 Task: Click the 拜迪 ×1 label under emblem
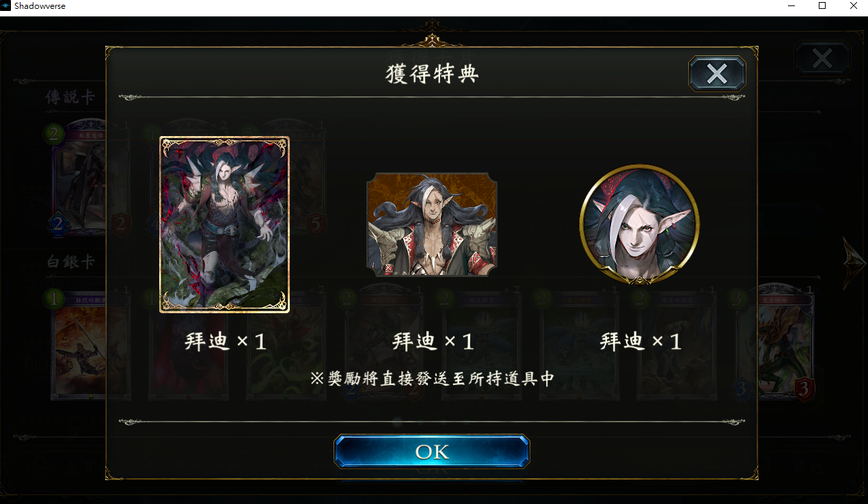433,341
